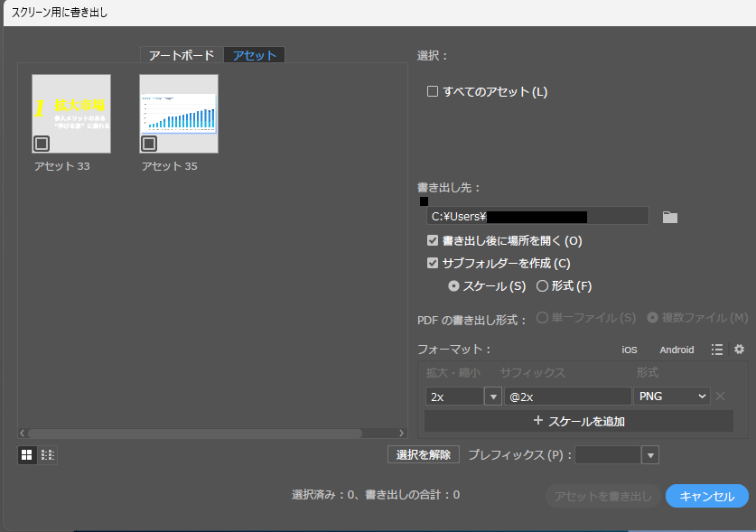The width and height of the screenshot is (756, 532).
Task: Expand the 2x scale dropdown arrow
Action: point(493,397)
